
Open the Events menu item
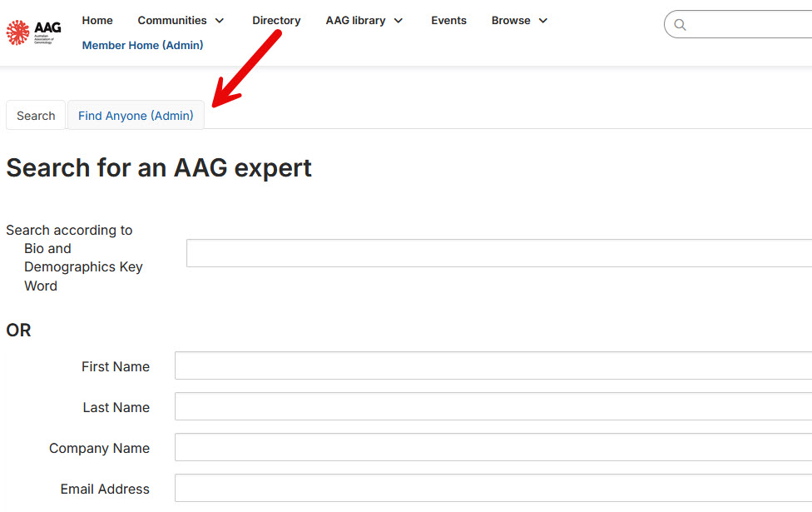(448, 20)
